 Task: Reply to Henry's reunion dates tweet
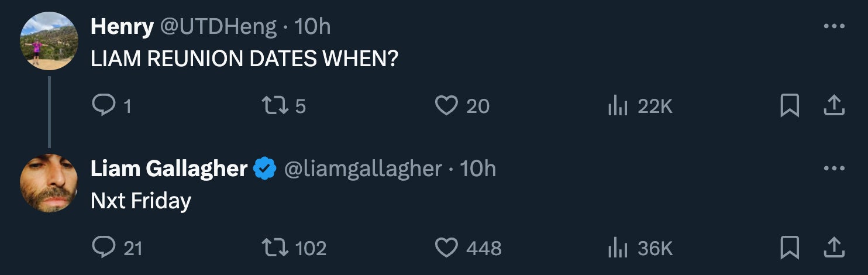tap(103, 106)
